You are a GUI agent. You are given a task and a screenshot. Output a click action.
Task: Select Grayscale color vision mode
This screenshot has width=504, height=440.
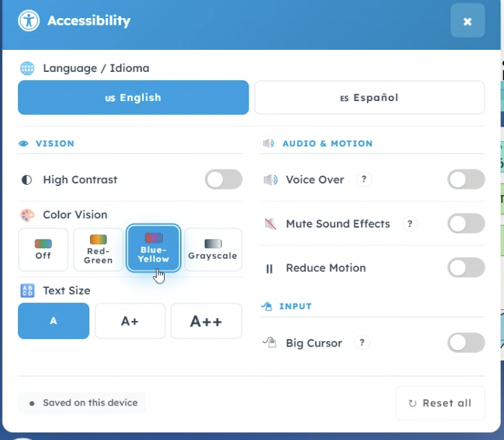213,250
